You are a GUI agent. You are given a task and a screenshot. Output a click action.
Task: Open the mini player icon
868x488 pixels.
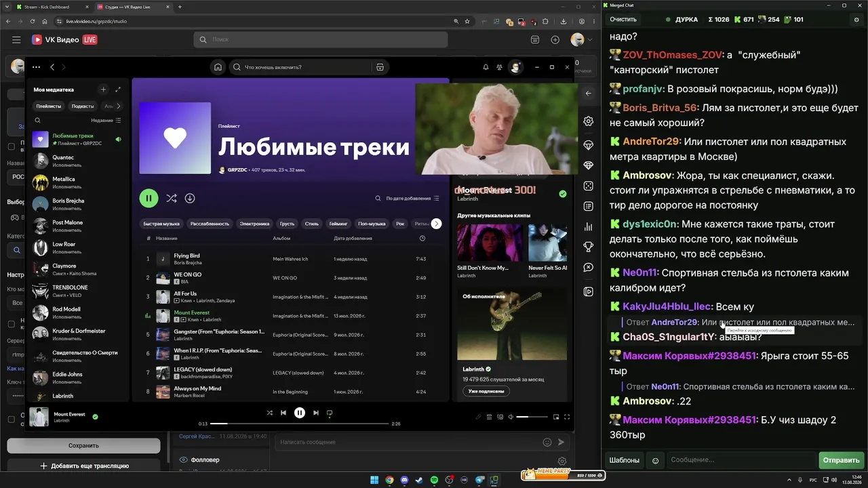(x=556, y=417)
